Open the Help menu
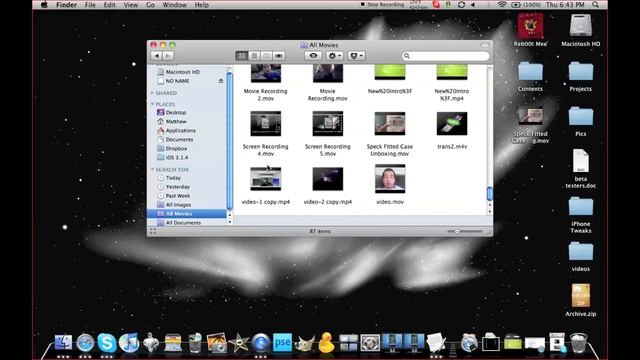Viewport: 640px width, 360px height. [x=201, y=5]
